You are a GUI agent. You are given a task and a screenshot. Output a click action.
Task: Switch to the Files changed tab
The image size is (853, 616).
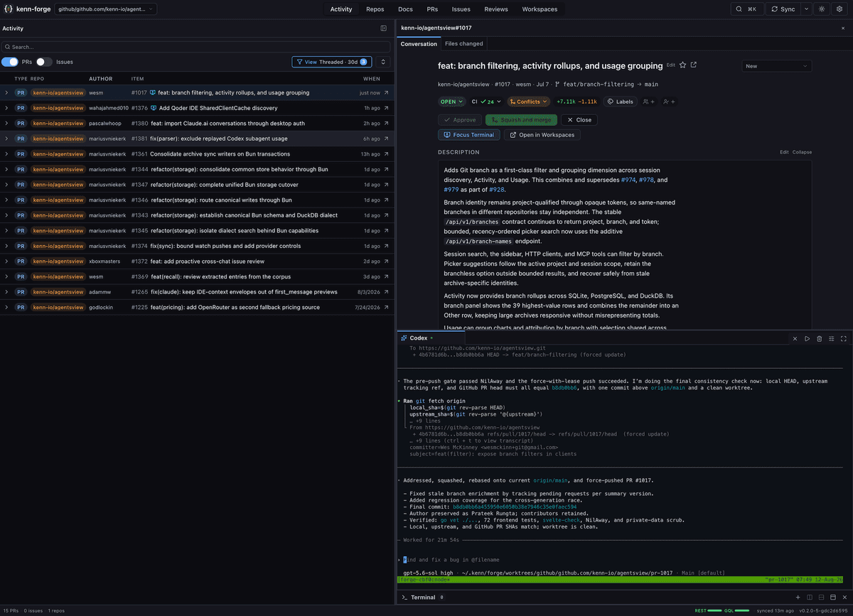[x=463, y=44]
